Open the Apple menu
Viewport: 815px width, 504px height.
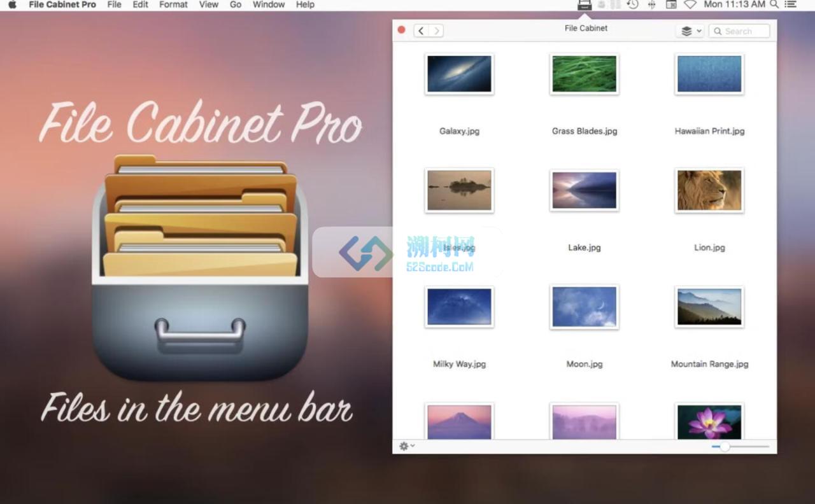coord(12,4)
